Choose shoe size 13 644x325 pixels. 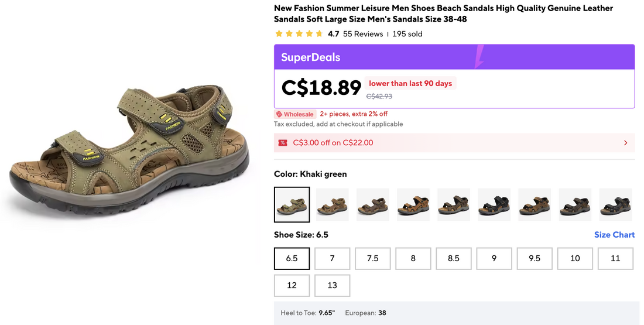point(332,285)
